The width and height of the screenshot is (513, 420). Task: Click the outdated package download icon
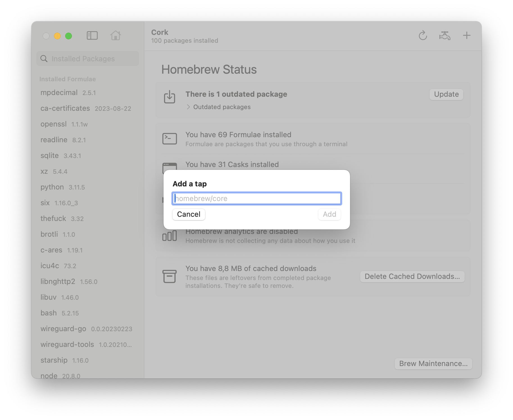click(170, 97)
